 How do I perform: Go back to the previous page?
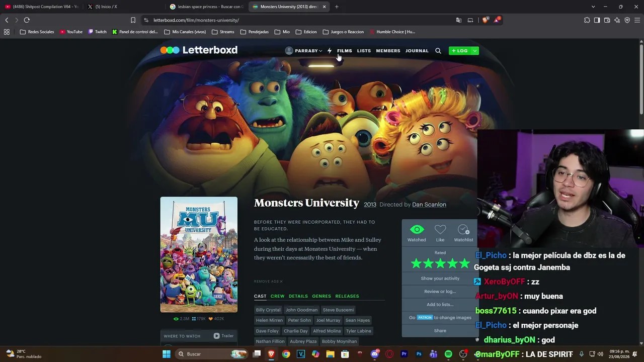point(7,20)
